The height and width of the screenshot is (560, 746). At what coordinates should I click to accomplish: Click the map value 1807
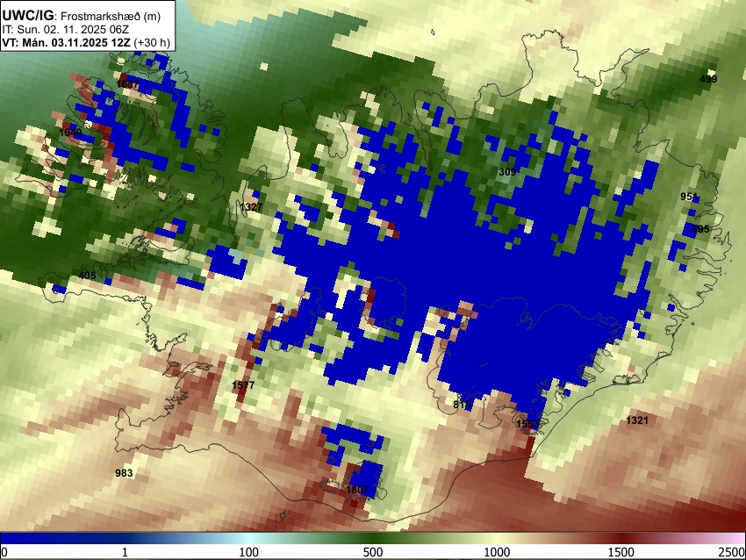coord(357,490)
